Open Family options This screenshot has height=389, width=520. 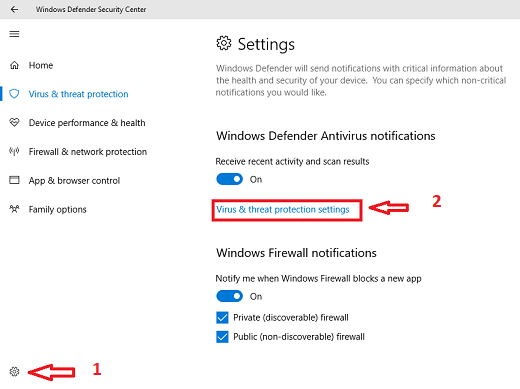point(57,209)
